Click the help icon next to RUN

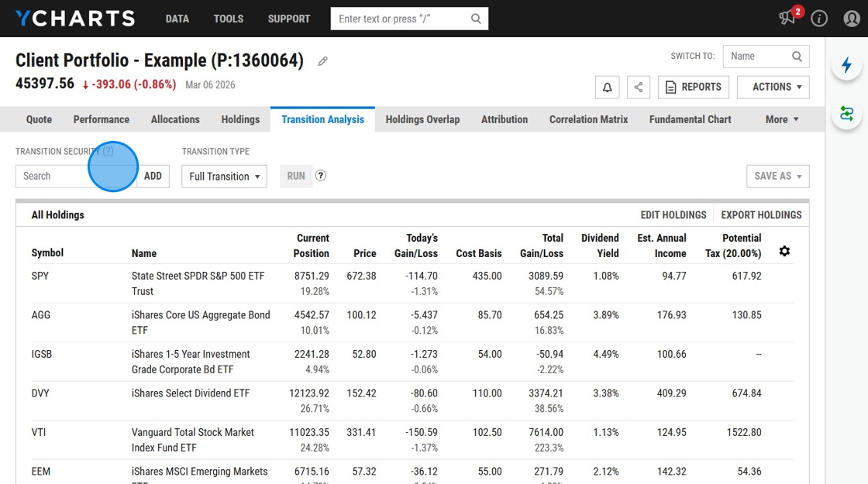(321, 175)
